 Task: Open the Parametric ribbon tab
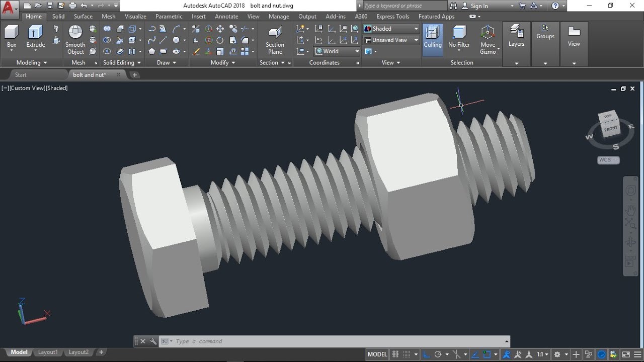[169, 16]
